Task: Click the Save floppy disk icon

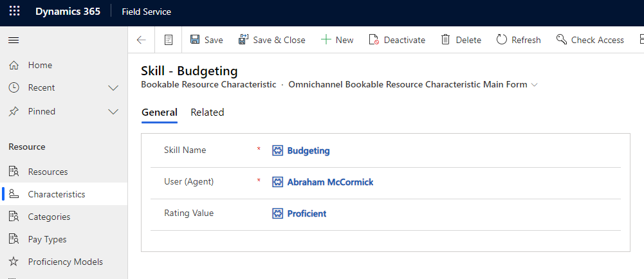Action: (x=195, y=40)
